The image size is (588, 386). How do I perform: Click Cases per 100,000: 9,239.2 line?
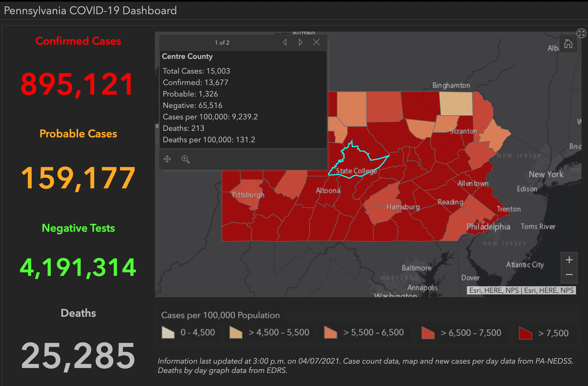[210, 117]
